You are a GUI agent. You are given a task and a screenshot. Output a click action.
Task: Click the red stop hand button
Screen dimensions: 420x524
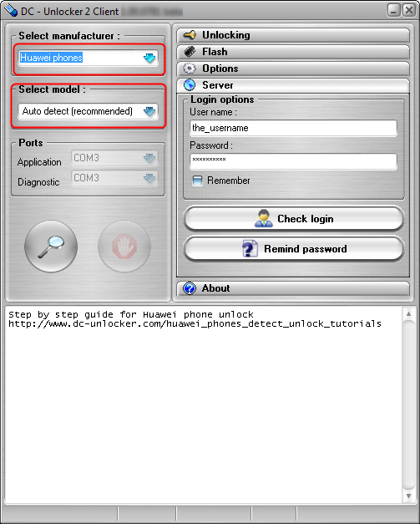(x=124, y=247)
